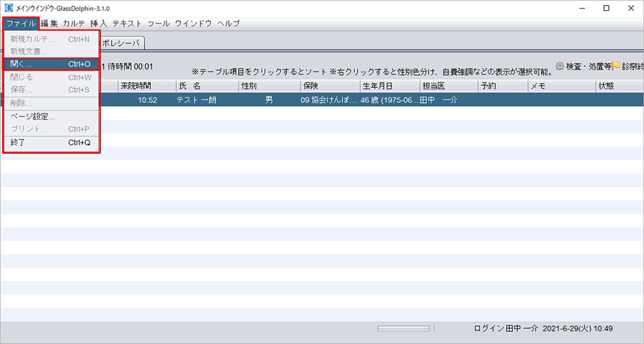Switch to the ラボレシーバ tab
This screenshot has width=644, height=344.
point(122,43)
